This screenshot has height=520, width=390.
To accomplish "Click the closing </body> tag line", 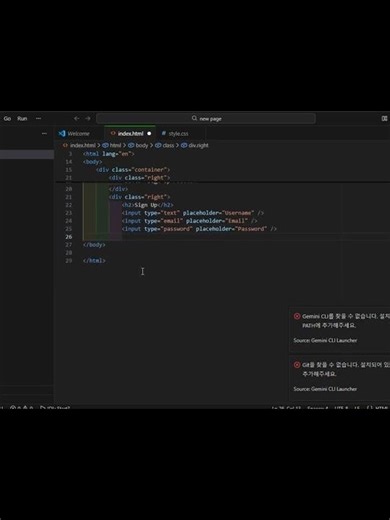I will click(94, 245).
